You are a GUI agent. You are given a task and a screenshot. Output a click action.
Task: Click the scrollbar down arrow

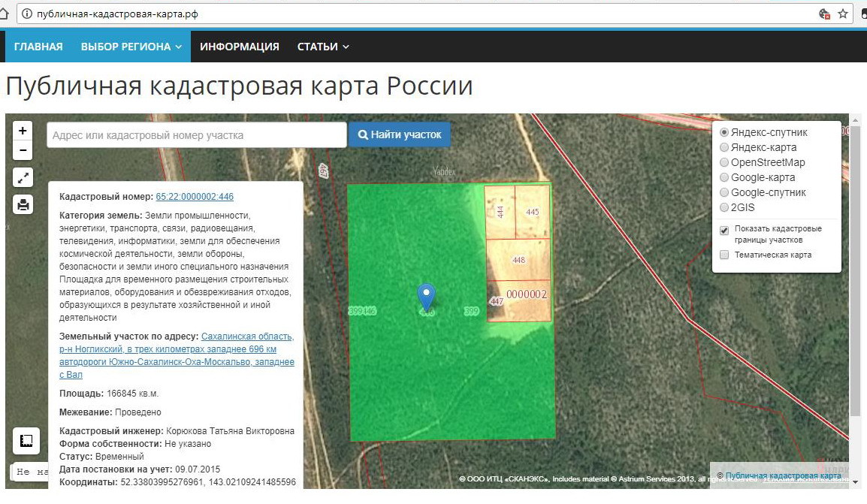(x=856, y=482)
